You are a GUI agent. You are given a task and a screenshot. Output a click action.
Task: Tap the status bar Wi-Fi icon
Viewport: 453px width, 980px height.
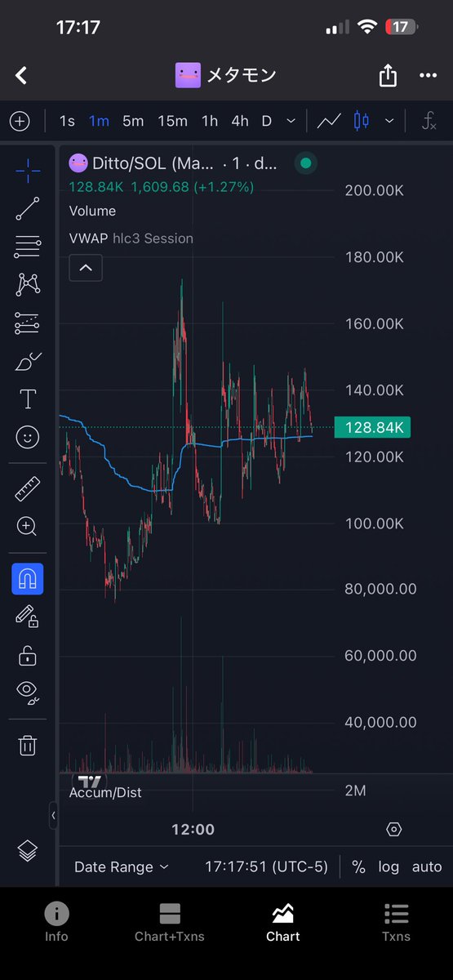coord(367,27)
